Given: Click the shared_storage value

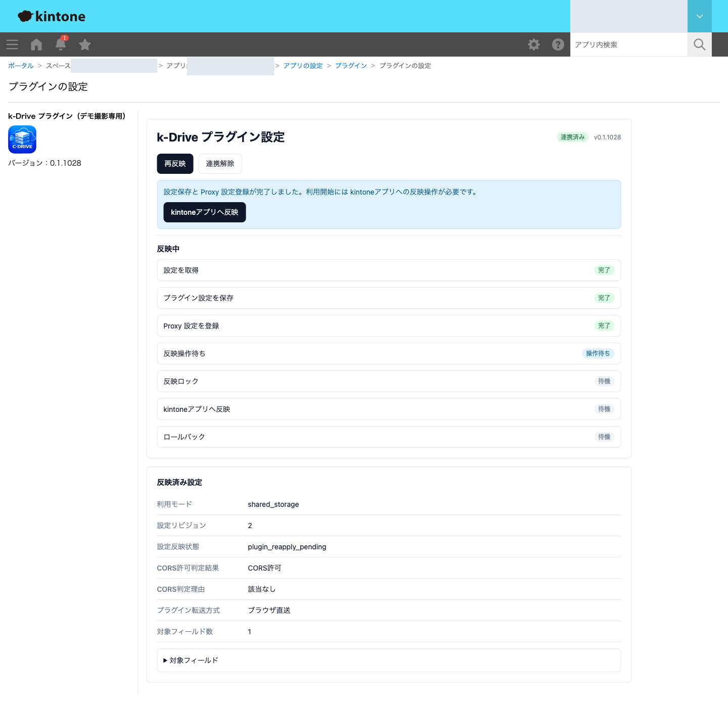Looking at the screenshot, I should point(274,504).
